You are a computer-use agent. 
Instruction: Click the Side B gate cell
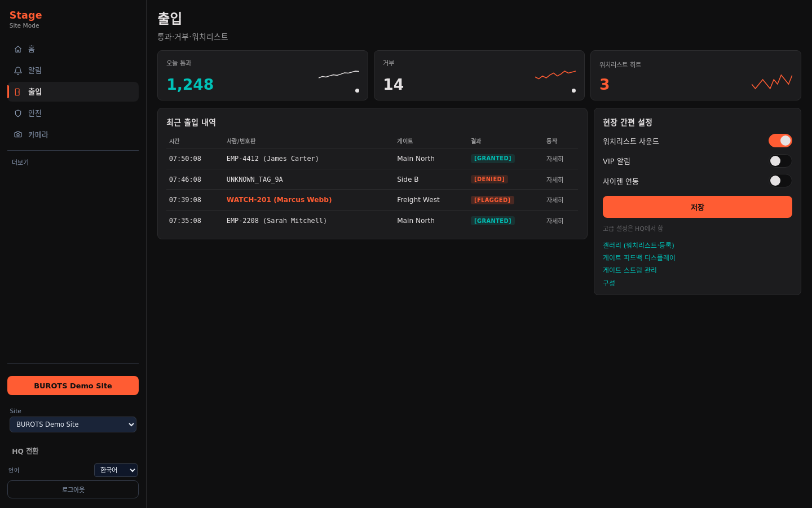(x=408, y=179)
